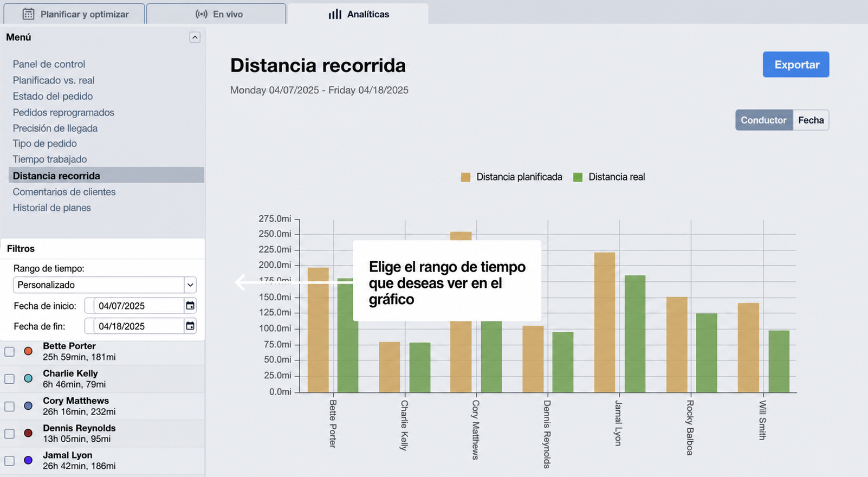Check the Bette Porter checkbox
This screenshot has height=477, width=868.
pos(9,352)
